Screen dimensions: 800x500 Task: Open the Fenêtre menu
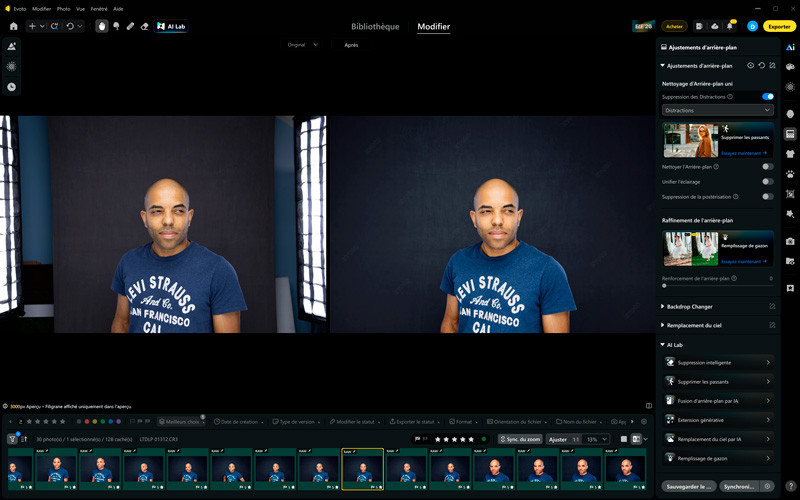pyautogui.click(x=99, y=9)
